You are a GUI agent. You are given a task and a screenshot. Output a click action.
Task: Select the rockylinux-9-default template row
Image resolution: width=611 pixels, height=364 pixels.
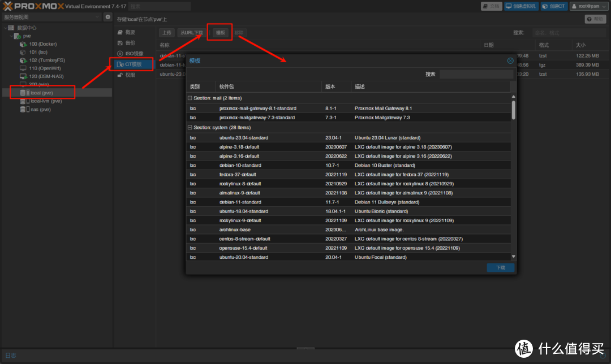pyautogui.click(x=348, y=221)
